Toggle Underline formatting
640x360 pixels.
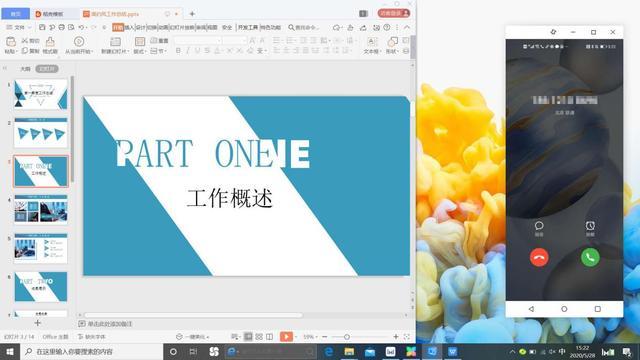coord(198,51)
